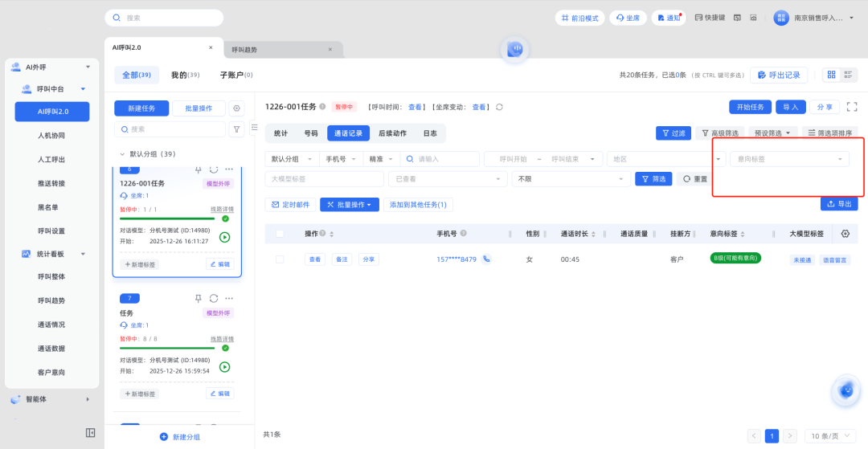Open the 意向标签 dropdown filter
The height and width of the screenshot is (449, 868).
pos(789,159)
